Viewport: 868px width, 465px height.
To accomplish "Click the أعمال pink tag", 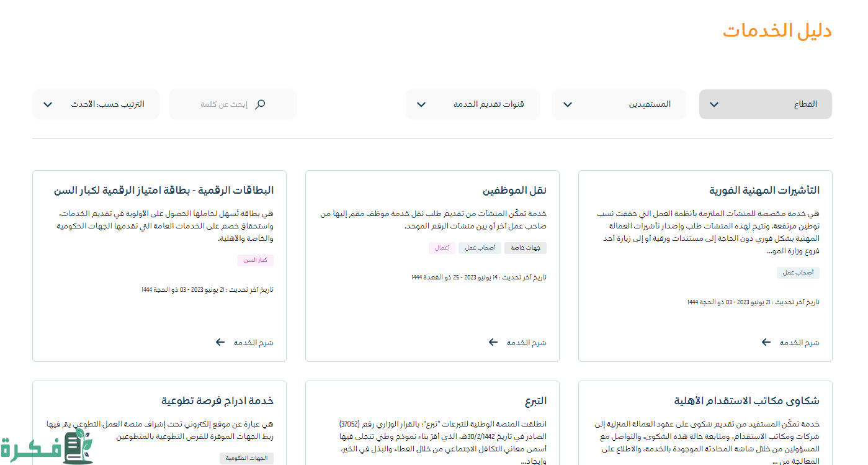I will pyautogui.click(x=442, y=248).
